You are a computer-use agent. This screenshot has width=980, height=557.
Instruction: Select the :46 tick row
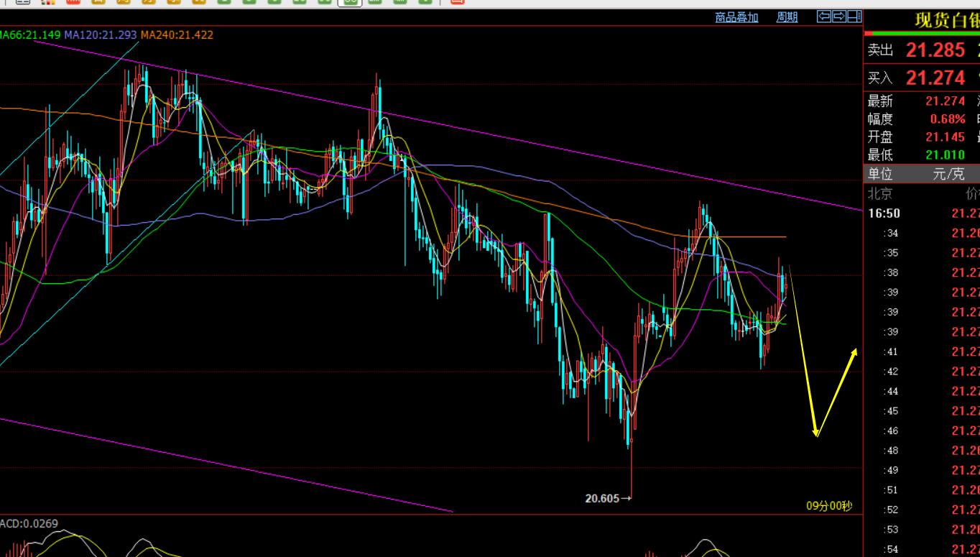click(922, 431)
